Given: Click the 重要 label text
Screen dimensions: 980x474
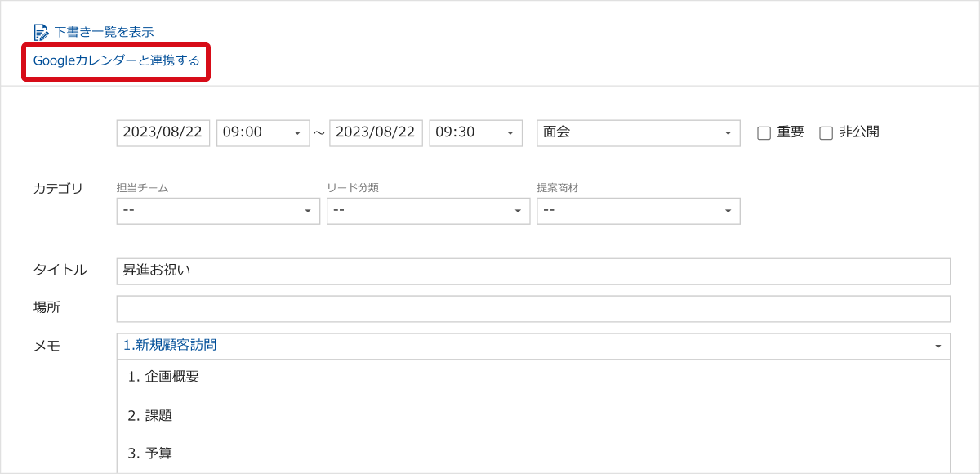Looking at the screenshot, I should click(791, 132).
